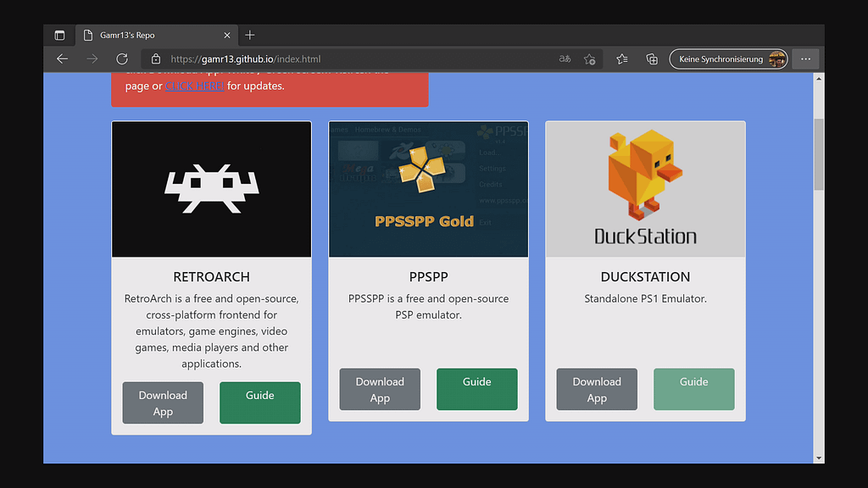Open the Keine Synchronisierung profile button
This screenshot has width=868, height=488.
point(729,59)
